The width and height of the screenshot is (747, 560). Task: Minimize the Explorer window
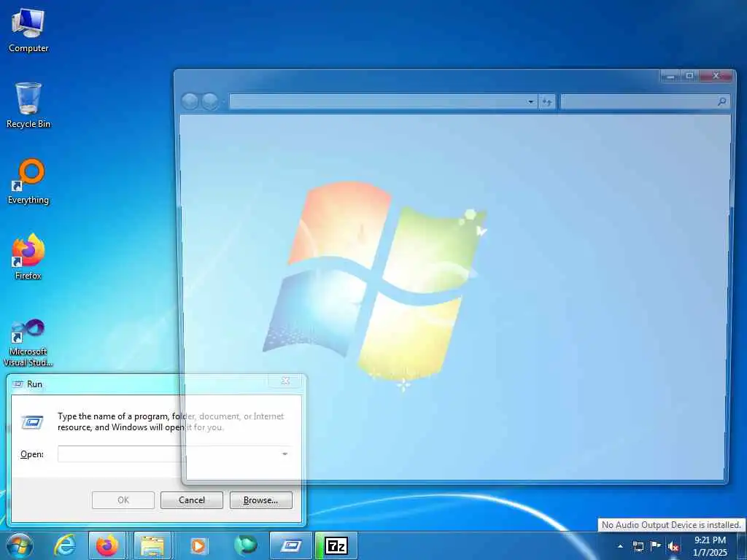tap(670, 76)
